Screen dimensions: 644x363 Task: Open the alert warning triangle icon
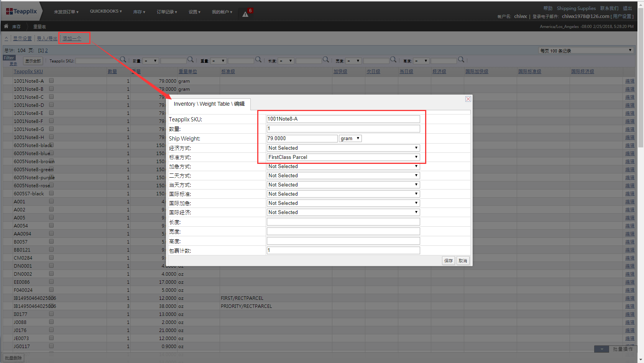pos(245,14)
